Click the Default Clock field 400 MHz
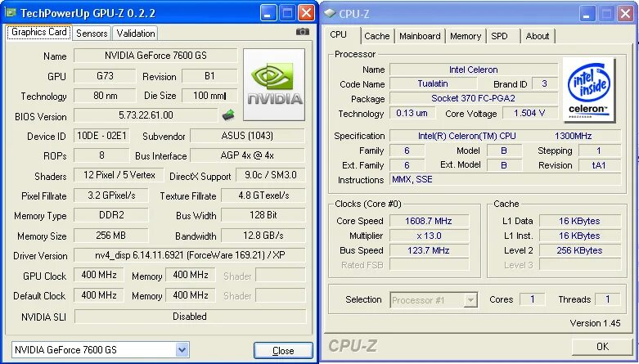639x364 pixels. tap(99, 295)
